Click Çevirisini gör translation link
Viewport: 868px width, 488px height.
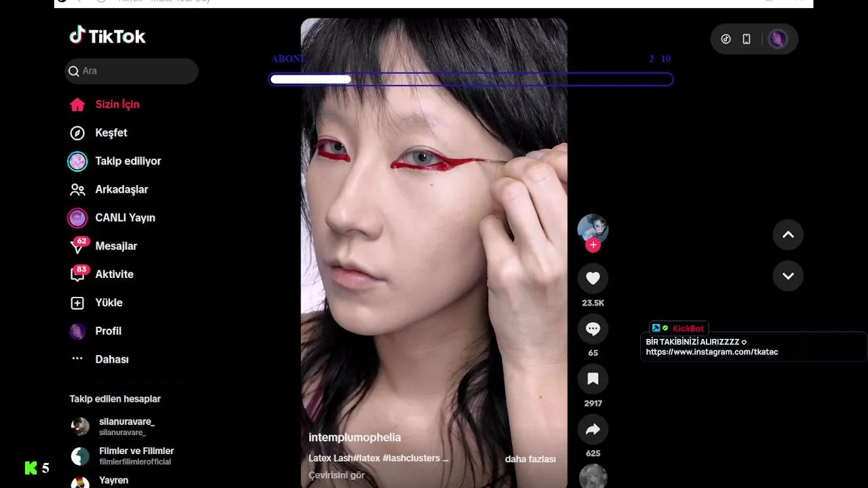[337, 475]
